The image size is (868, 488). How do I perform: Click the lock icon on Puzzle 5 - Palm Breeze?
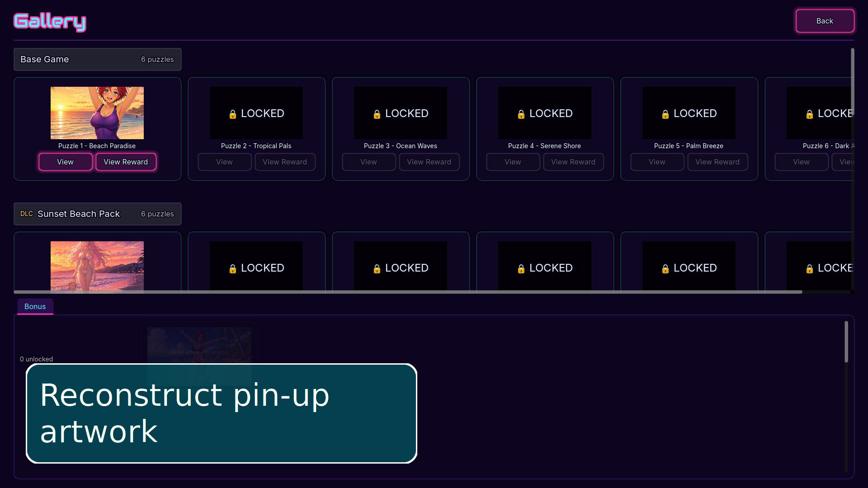[x=665, y=114]
